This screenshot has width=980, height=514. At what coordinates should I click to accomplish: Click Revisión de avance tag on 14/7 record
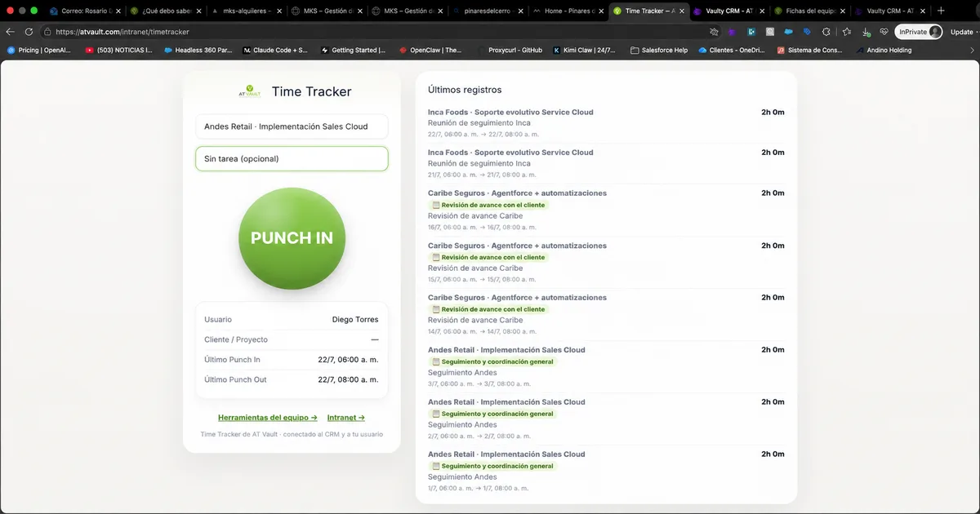pyautogui.click(x=488, y=309)
